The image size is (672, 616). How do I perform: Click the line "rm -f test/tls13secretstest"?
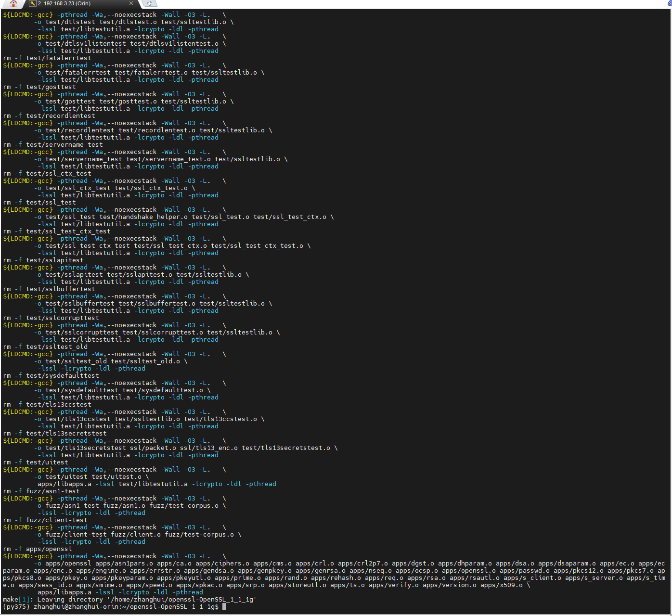[55, 434]
